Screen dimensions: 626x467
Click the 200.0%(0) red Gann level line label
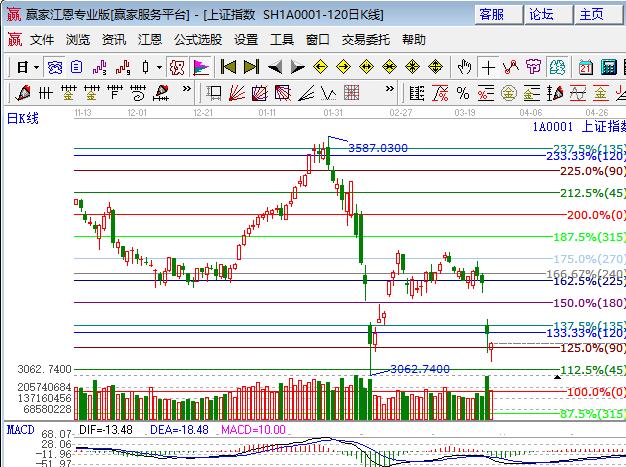[595, 215]
